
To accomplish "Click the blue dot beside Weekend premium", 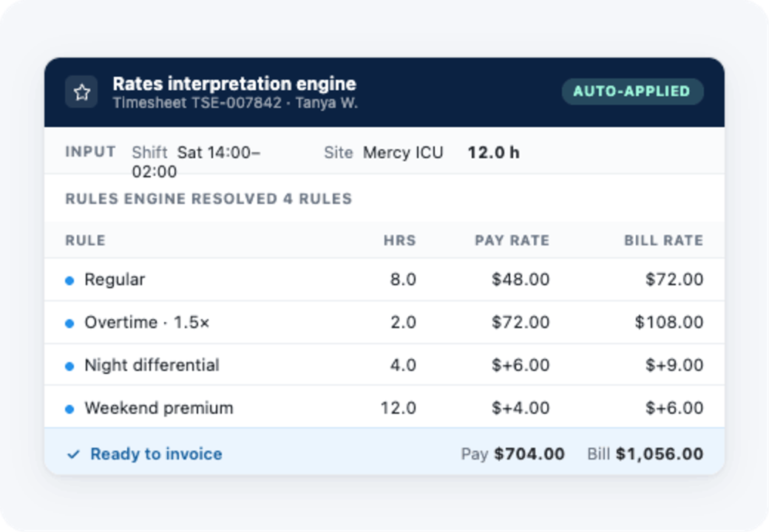I will click(70, 409).
